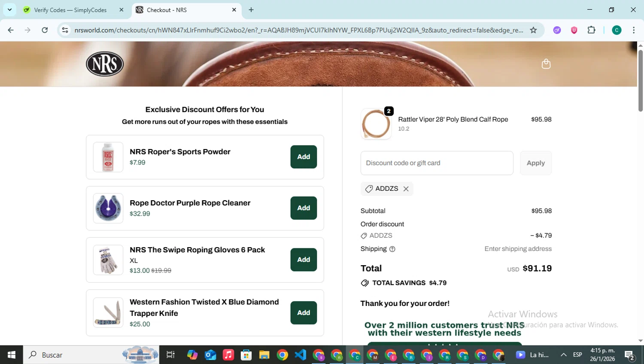
Task: Open the notification center icon
Action: click(630, 355)
